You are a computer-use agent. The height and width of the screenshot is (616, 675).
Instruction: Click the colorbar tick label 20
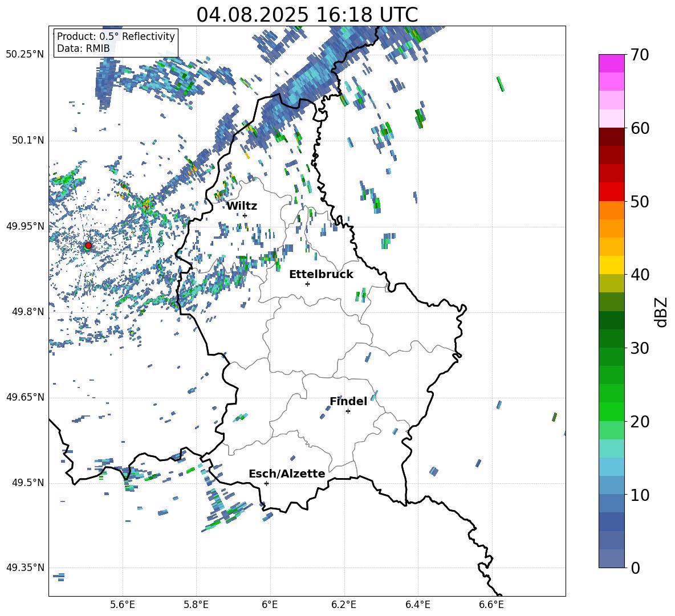click(x=640, y=422)
